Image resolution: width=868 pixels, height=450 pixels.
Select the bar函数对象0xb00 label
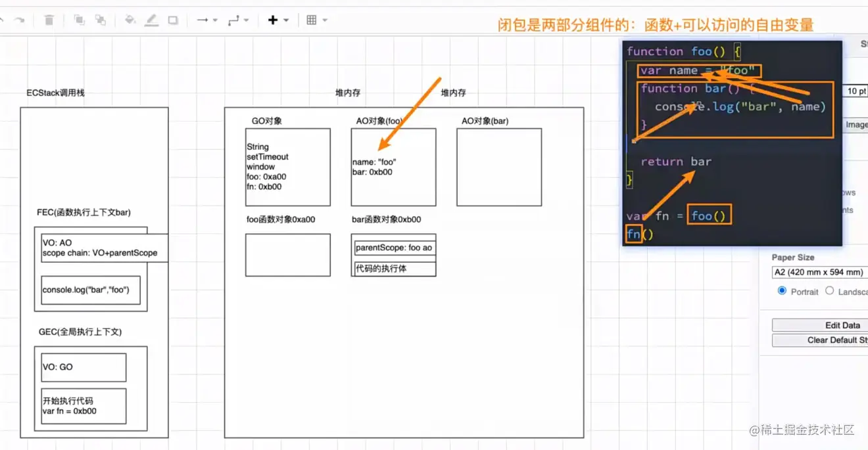pyautogui.click(x=387, y=219)
